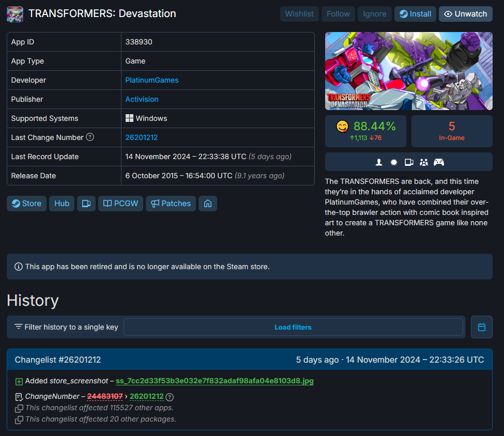Screen dimensions: 504x436
Task: Click info icon in retired app notice
Action: pos(19,267)
